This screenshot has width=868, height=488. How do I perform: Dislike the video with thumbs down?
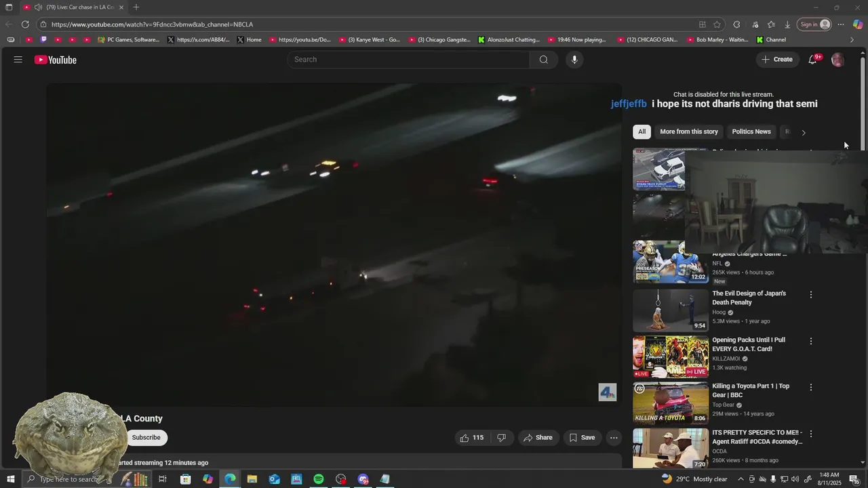pos(502,438)
